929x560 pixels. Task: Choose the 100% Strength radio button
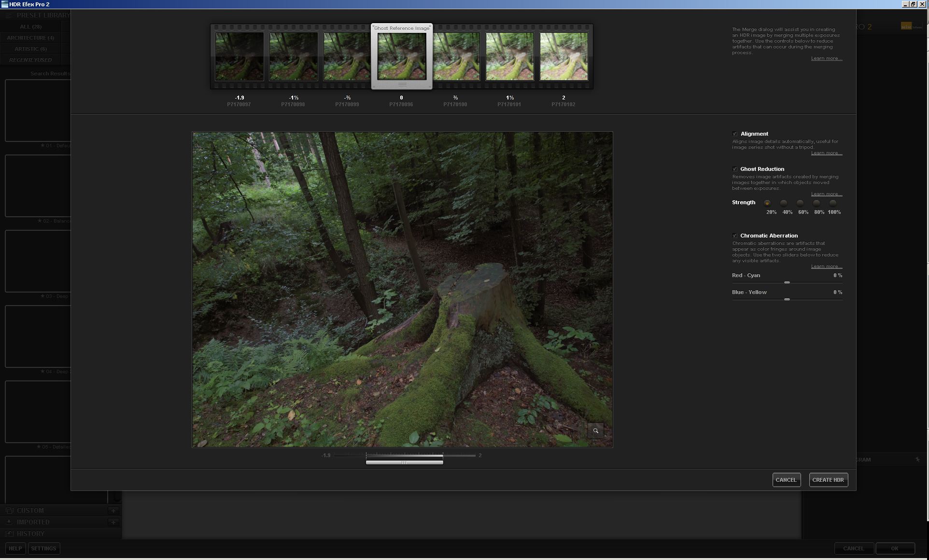point(833,203)
